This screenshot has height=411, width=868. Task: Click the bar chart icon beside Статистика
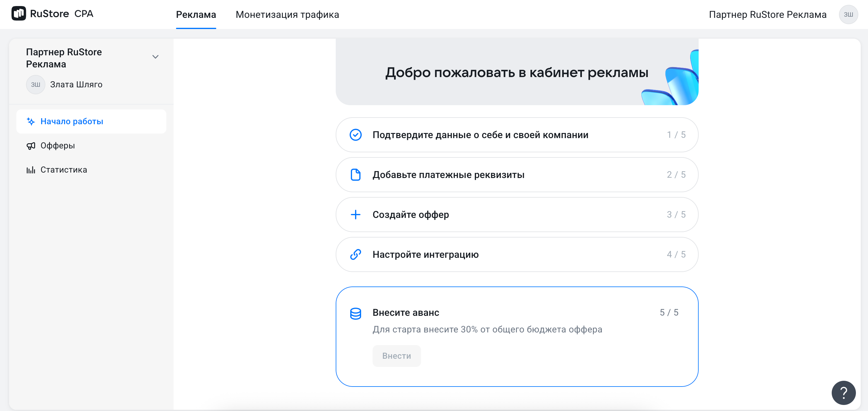pyautogui.click(x=31, y=170)
